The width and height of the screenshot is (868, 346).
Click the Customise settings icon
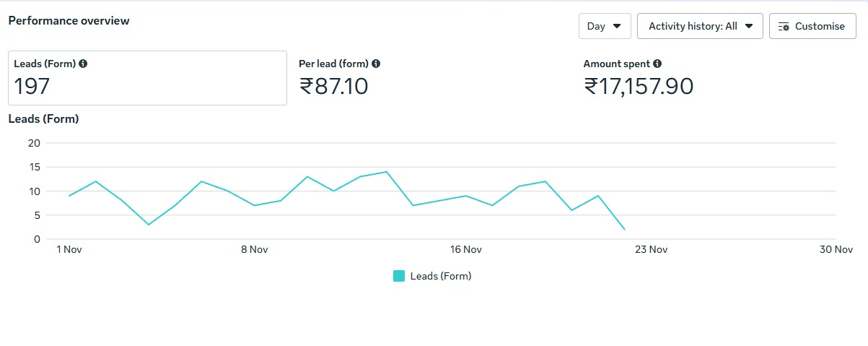click(x=784, y=27)
